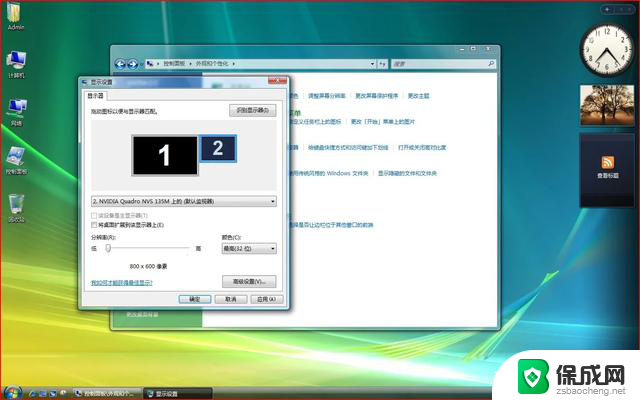
Task: Open the 'How do I get the best display' link
Action: 122,282
